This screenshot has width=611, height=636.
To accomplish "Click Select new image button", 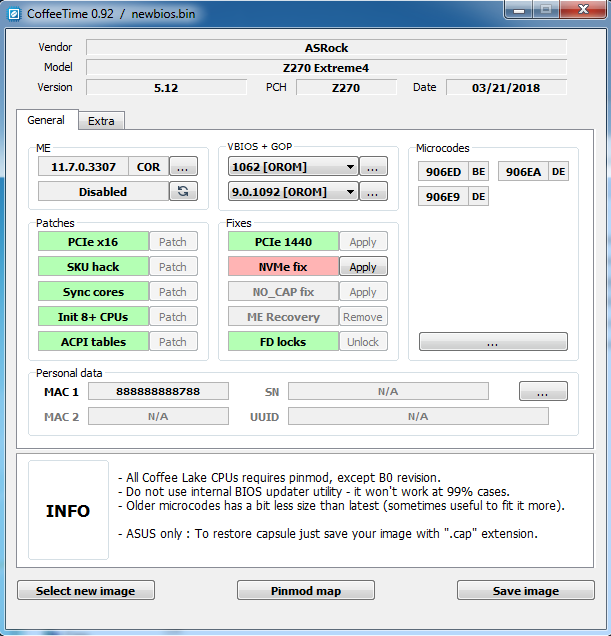I will pyautogui.click(x=86, y=590).
